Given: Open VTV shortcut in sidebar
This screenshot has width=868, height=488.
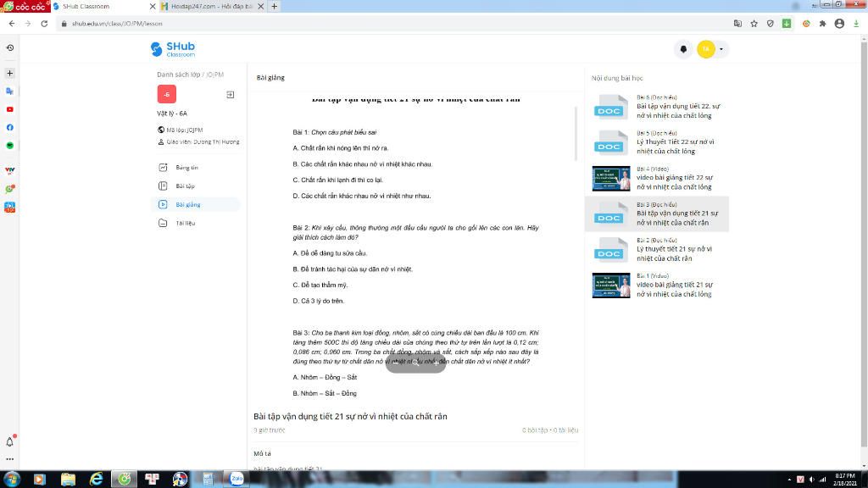Looking at the screenshot, I should click(10, 170).
